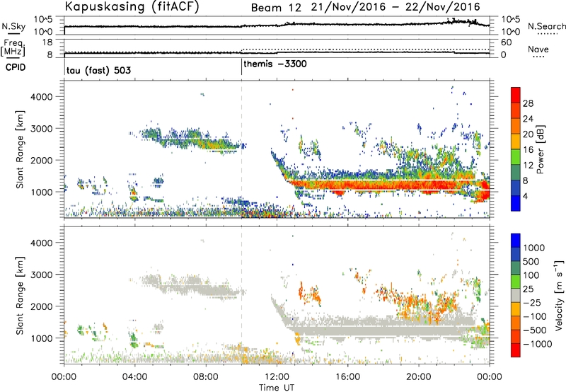The height and width of the screenshot is (392, 566).
Task: Click the '60' Nave axis tick
Action: 507,42
